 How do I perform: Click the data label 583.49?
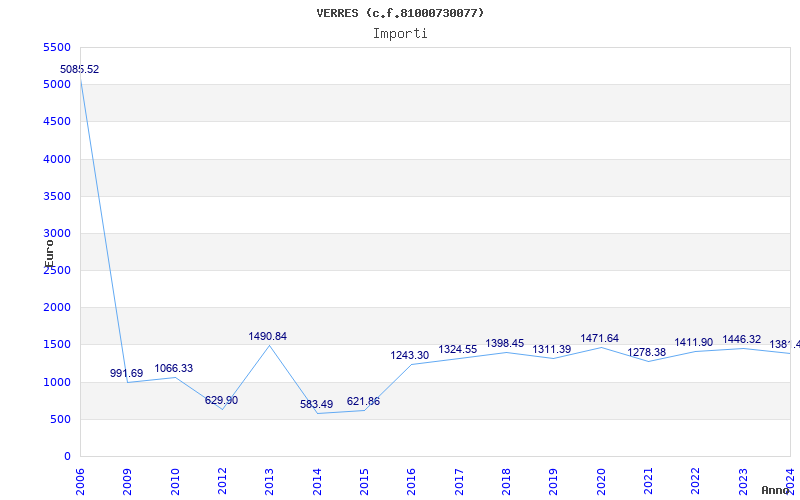tap(316, 405)
